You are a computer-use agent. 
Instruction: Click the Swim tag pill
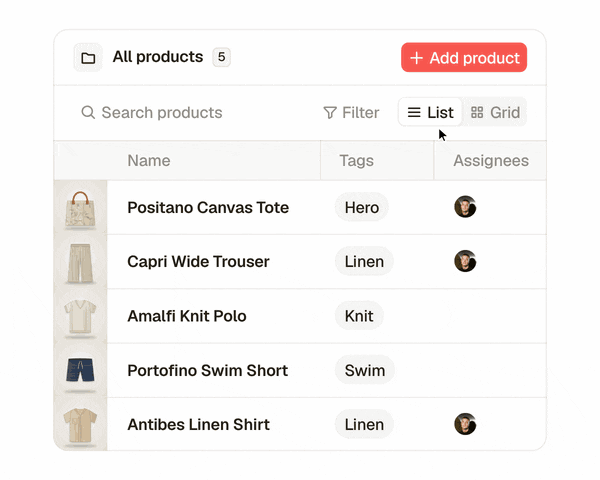pyautogui.click(x=365, y=370)
